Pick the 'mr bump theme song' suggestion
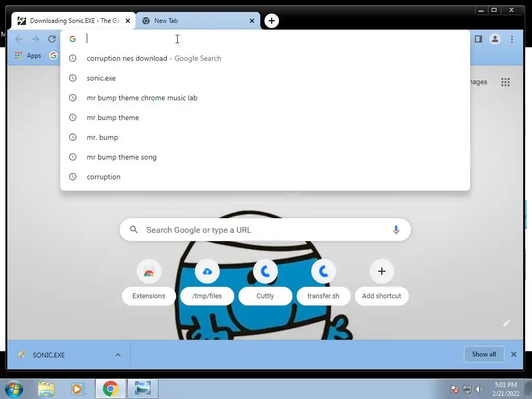This screenshot has height=399, width=532. [265, 157]
